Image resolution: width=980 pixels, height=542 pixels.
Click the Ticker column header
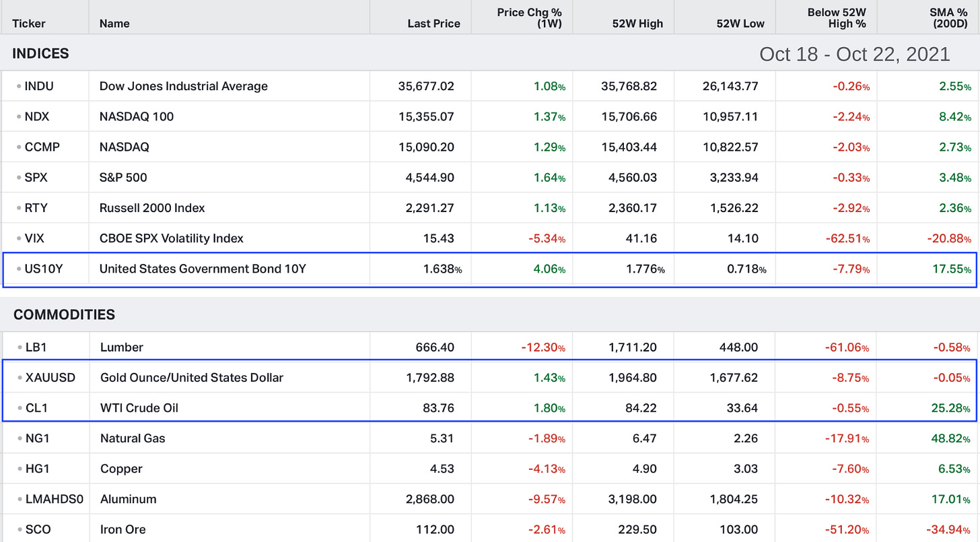tap(29, 24)
